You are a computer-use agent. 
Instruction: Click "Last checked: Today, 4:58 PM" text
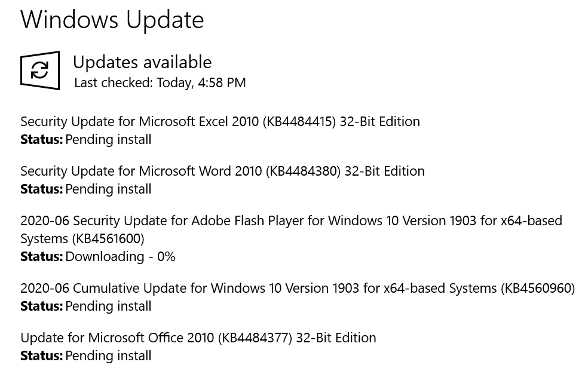160,83
